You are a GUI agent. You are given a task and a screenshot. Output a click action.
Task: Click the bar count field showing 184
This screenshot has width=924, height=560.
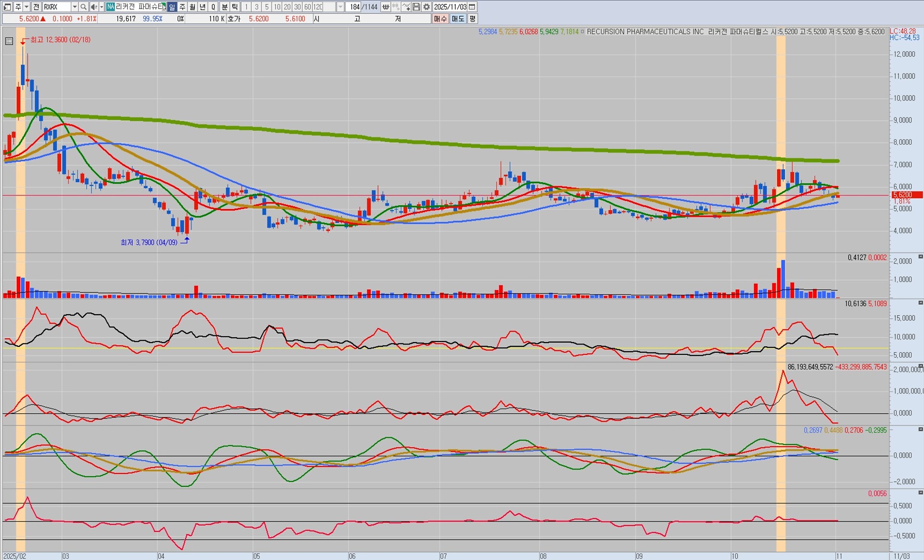pyautogui.click(x=354, y=7)
